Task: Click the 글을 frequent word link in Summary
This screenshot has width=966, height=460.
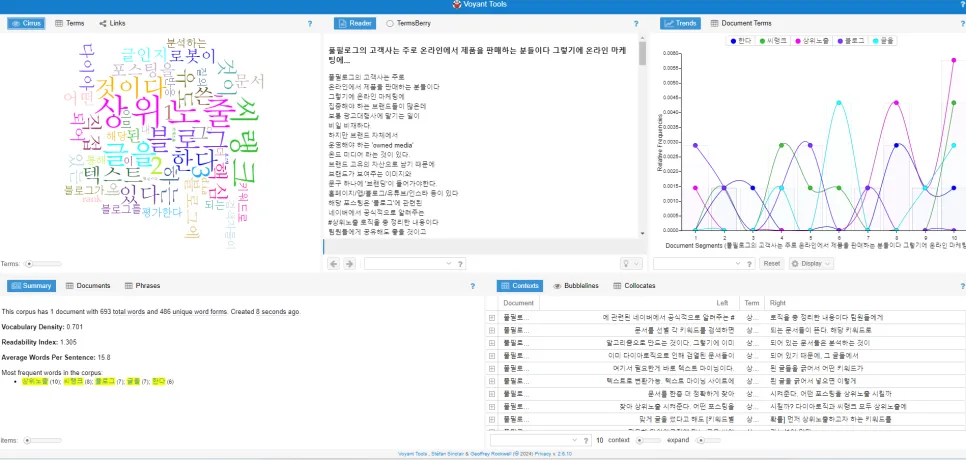Action: 133,382
